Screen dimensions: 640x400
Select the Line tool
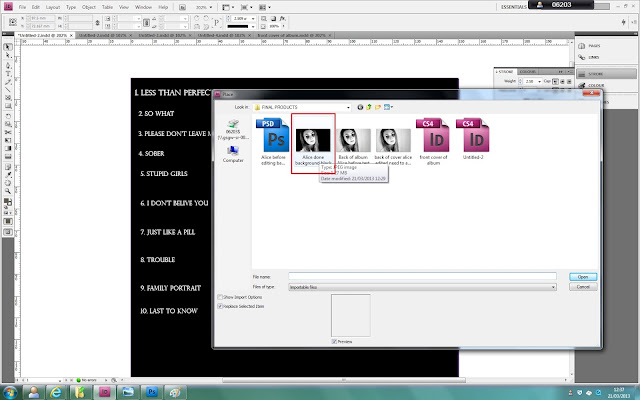pos(8,90)
